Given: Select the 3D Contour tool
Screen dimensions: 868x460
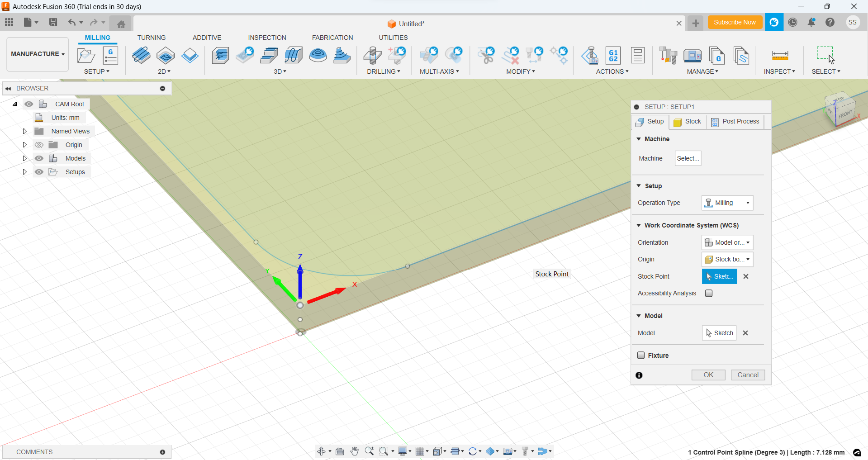Looking at the screenshot, I should (x=294, y=56).
